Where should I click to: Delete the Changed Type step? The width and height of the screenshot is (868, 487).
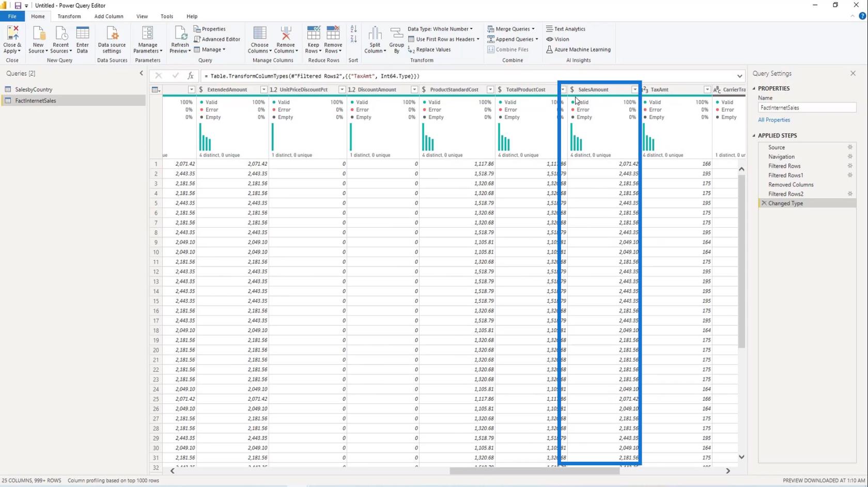coord(764,203)
